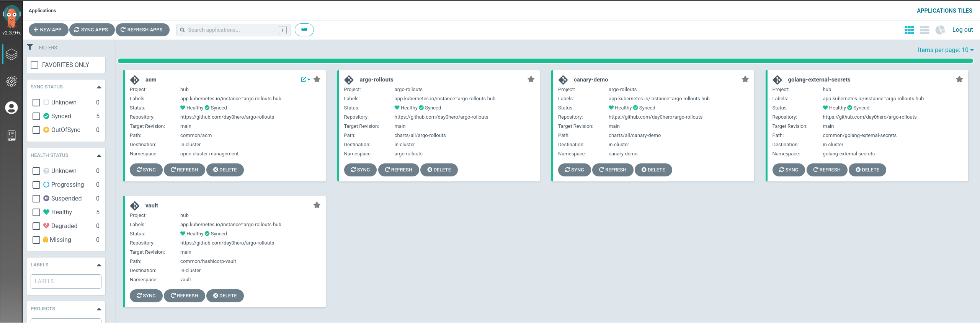980x323 pixels.
Task: Click the green health status bar
Action: pos(545,61)
